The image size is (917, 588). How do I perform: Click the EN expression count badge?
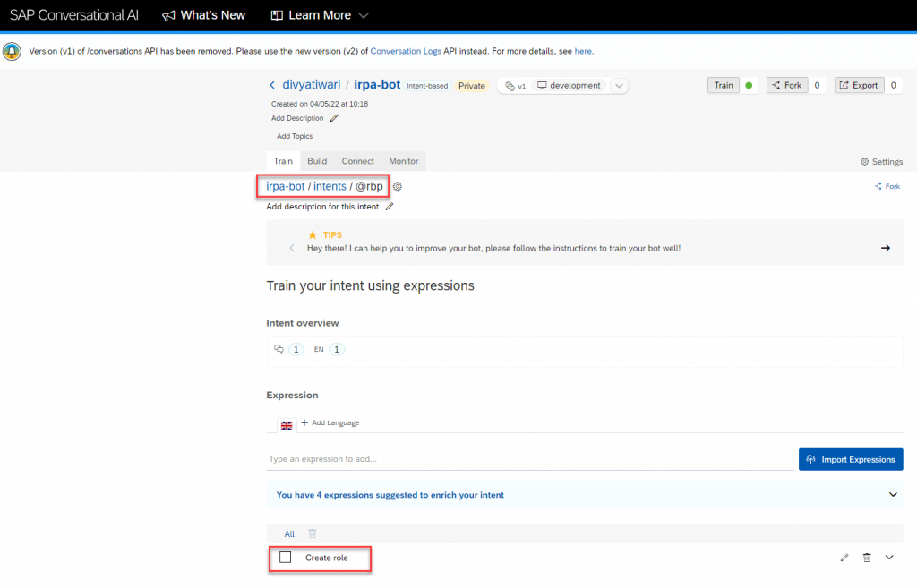click(337, 349)
